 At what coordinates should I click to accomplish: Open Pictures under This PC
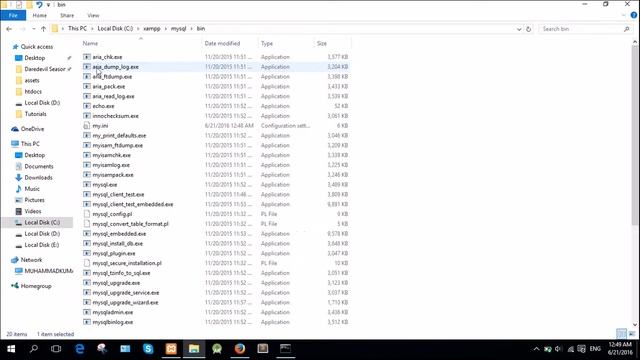(34, 200)
